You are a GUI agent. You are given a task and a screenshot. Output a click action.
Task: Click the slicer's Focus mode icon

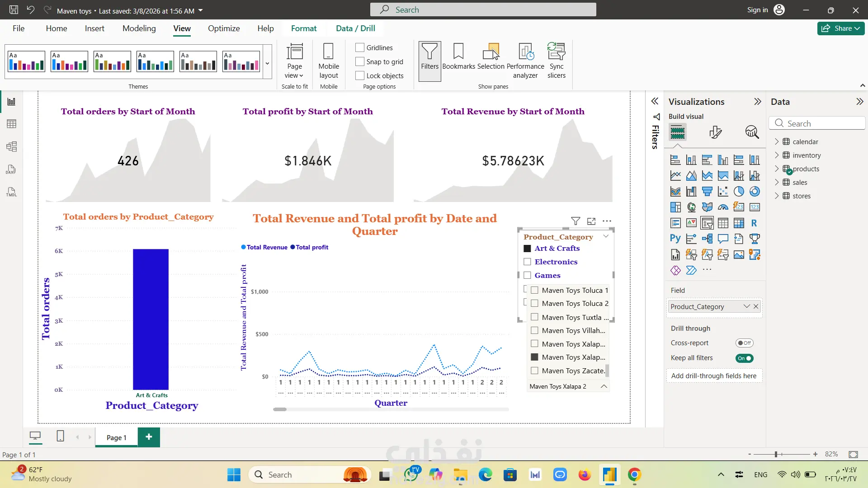pyautogui.click(x=591, y=221)
